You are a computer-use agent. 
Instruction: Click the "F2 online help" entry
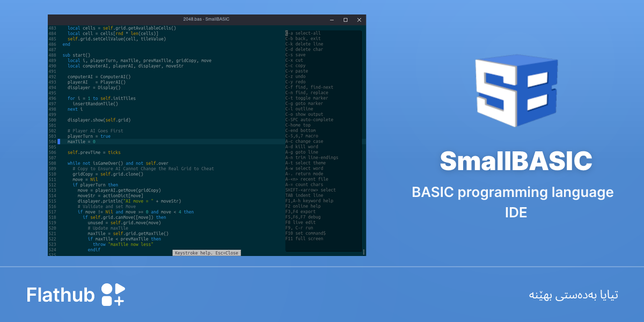[x=303, y=206]
